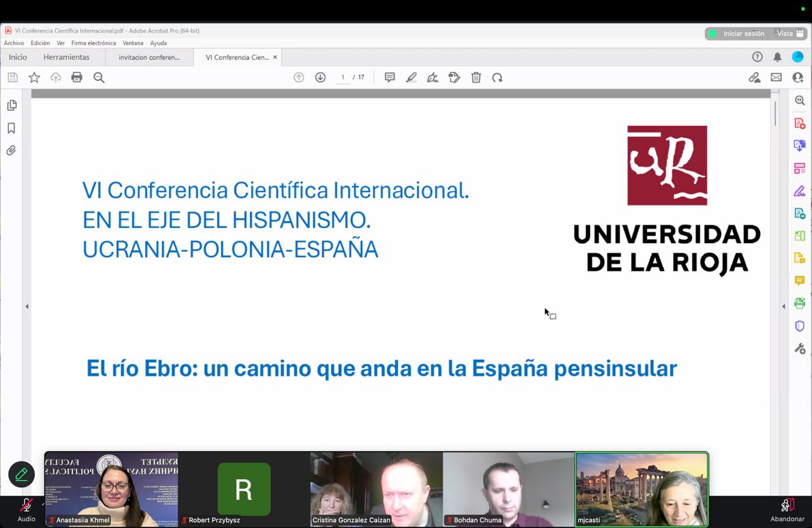Toggle annotation with green pencil button
The height and width of the screenshot is (528, 812).
pos(22,475)
